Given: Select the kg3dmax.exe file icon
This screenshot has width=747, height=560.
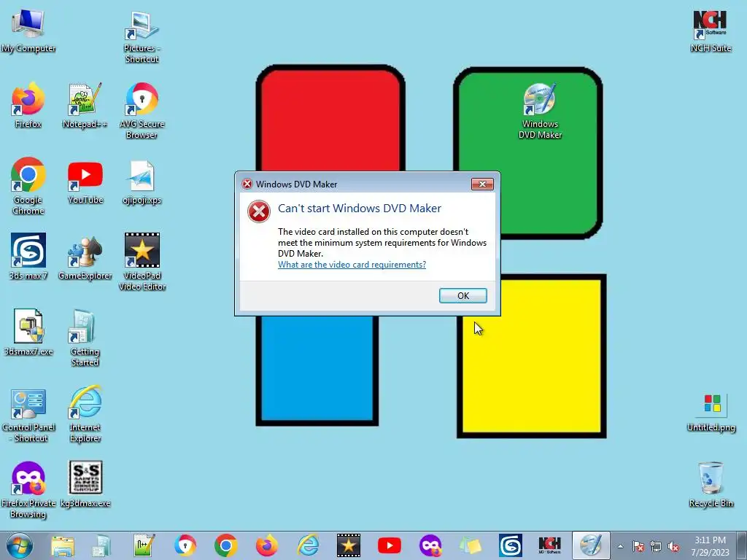Looking at the screenshot, I should tap(85, 484).
